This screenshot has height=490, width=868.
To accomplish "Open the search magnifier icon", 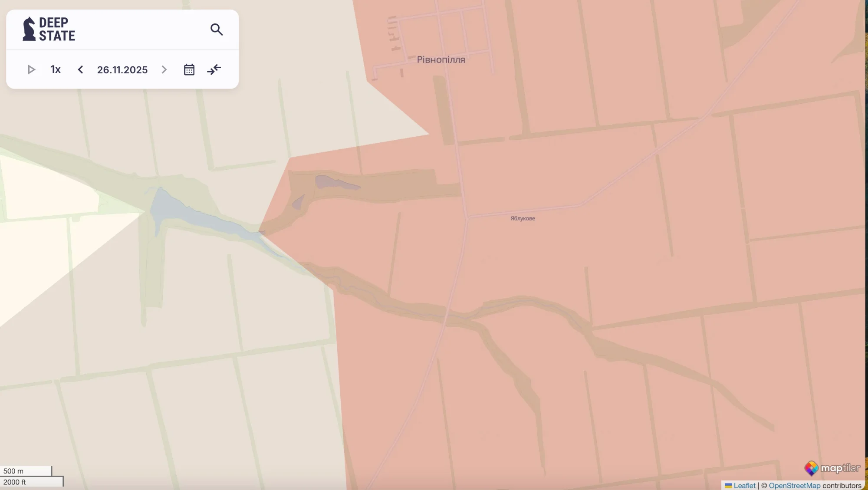I will (217, 30).
